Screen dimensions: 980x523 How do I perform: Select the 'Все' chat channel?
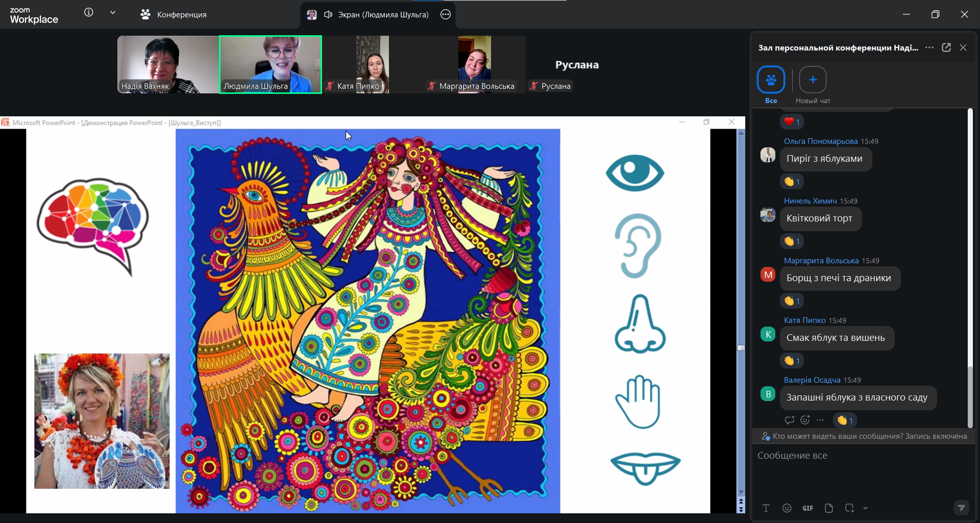pyautogui.click(x=771, y=80)
